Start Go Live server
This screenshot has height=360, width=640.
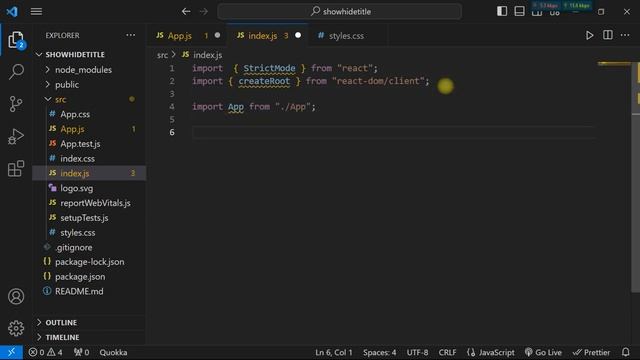543,352
